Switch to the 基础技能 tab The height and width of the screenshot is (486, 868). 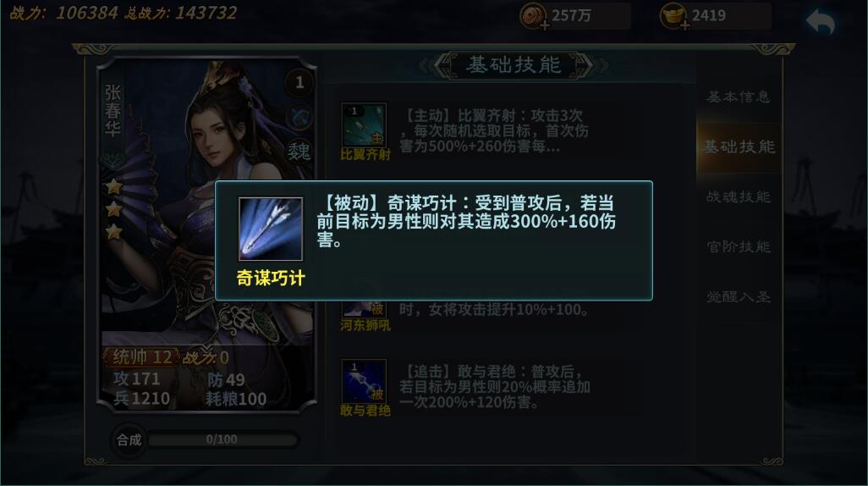(739, 146)
